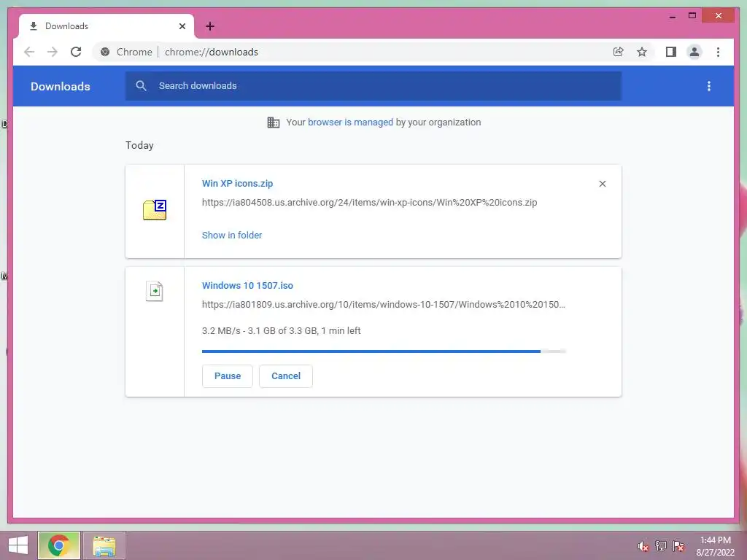This screenshot has height=560, width=747.
Task: Maximize the Chrome window
Action: click(x=692, y=16)
